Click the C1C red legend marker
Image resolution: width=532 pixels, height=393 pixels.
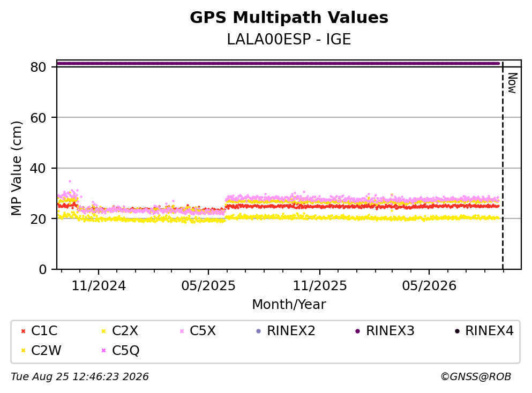pos(24,331)
